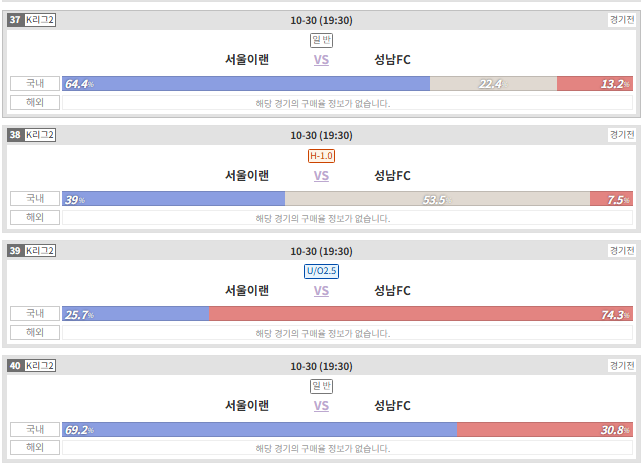The width and height of the screenshot is (641, 463).
Task: Click the 일반 badge in match 37
Action: point(321,40)
